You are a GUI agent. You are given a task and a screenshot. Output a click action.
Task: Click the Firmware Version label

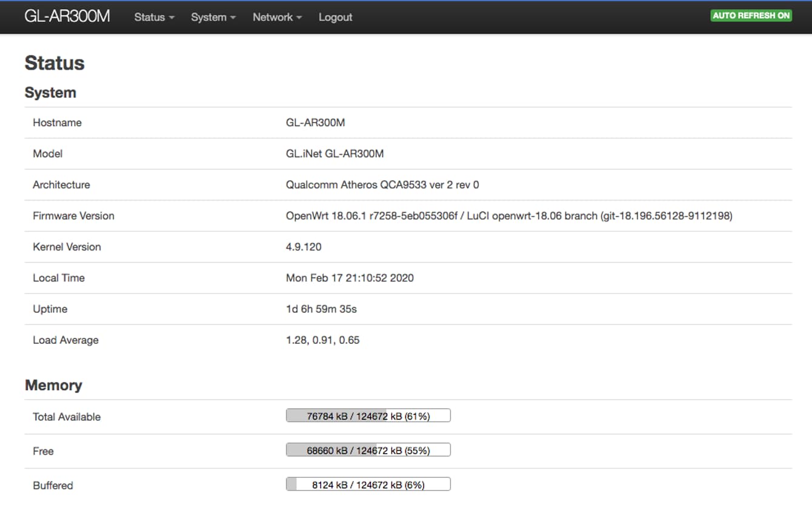pyautogui.click(x=73, y=215)
